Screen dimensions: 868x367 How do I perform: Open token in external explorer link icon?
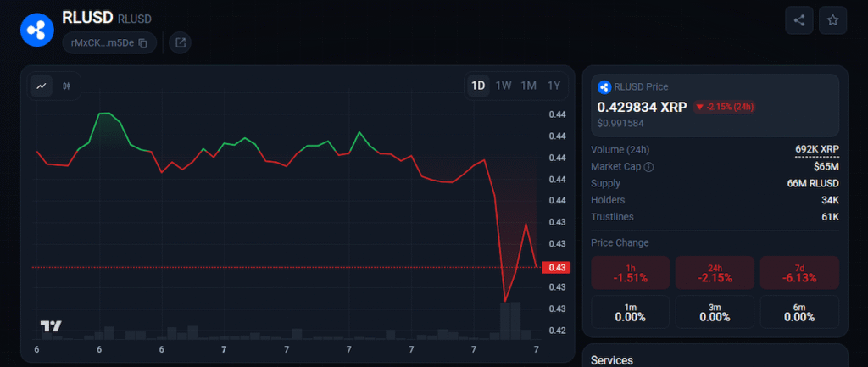[x=180, y=42]
